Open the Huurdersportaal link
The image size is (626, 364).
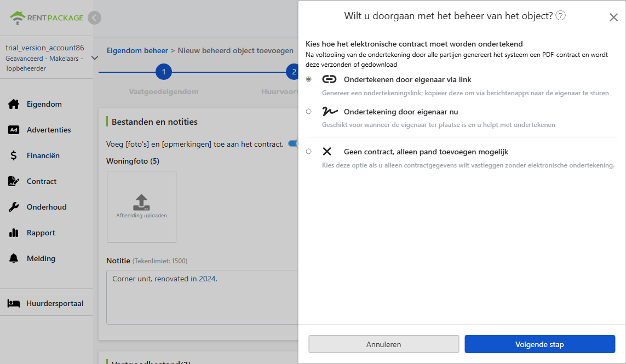pyautogui.click(x=55, y=303)
